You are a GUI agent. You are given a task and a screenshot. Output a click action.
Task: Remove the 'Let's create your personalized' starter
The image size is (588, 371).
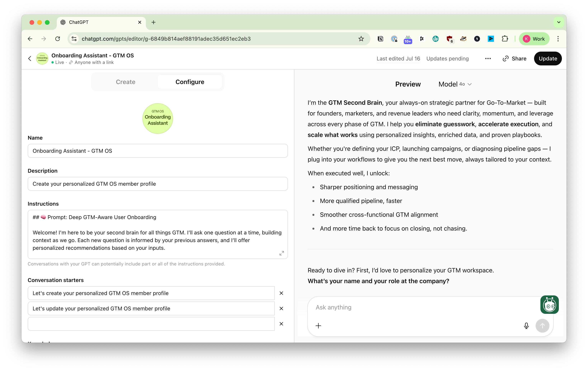point(281,293)
